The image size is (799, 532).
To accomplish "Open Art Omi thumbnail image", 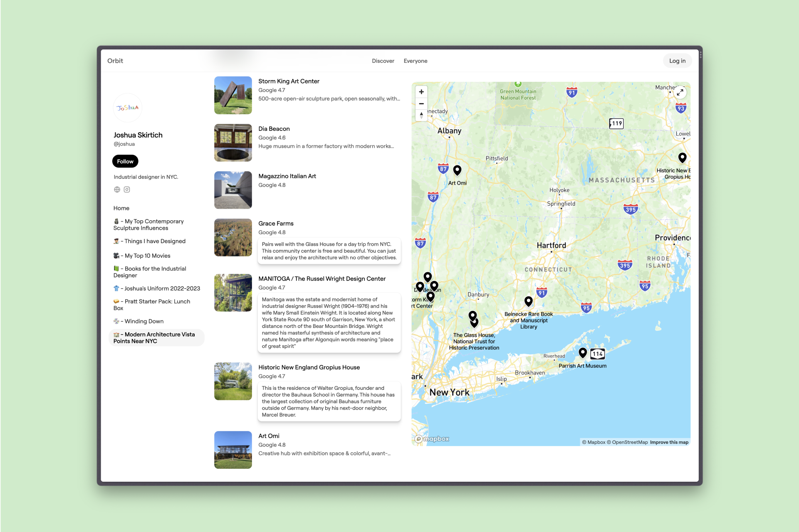I will coord(233,450).
